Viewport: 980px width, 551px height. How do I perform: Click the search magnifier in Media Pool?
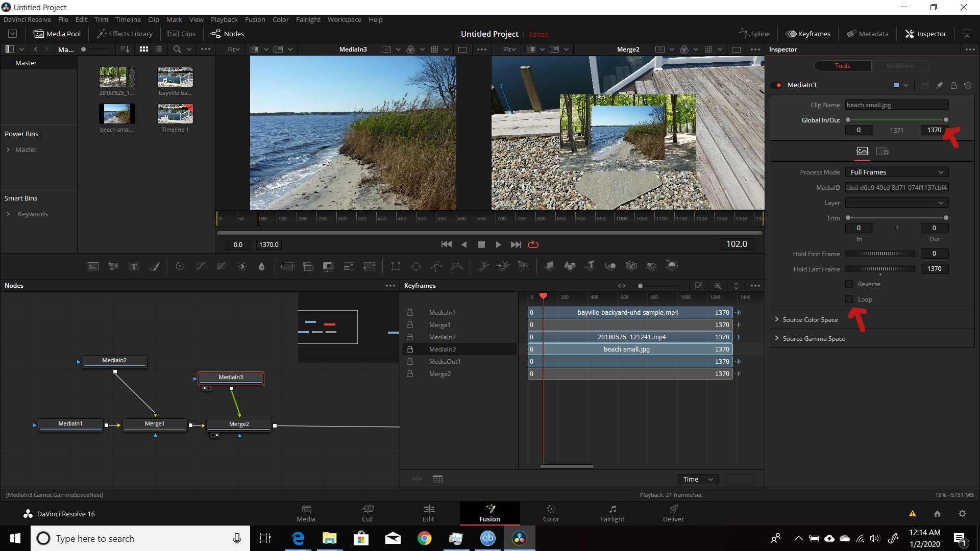coord(177,49)
